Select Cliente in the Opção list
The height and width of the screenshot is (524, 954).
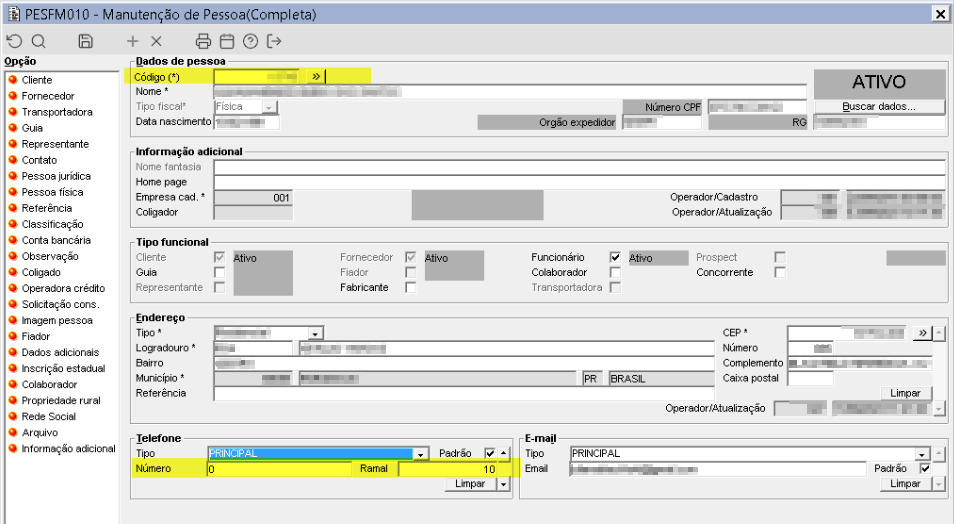tap(37, 80)
